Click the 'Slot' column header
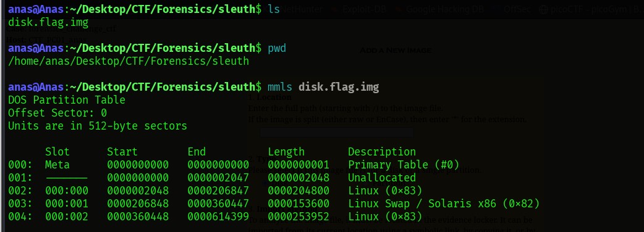Screen dimensions: 644x232 click(57, 152)
